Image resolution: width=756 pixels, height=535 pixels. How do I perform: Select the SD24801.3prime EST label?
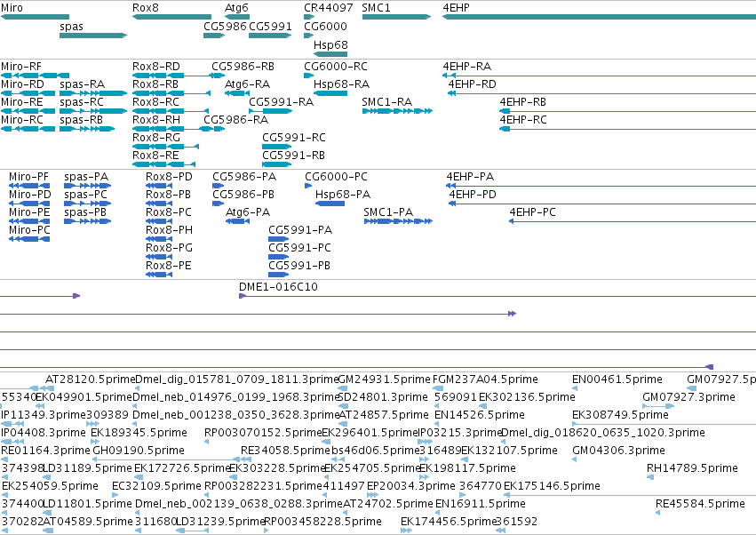pos(383,397)
